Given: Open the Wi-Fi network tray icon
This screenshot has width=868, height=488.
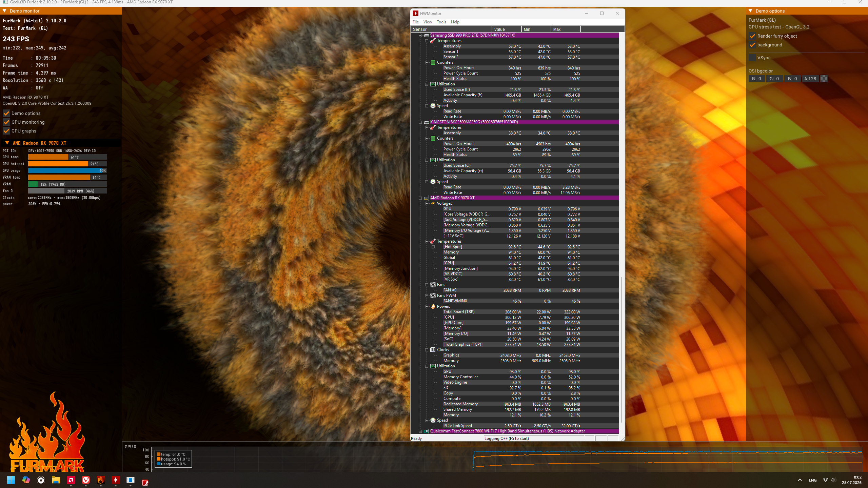Looking at the screenshot, I should click(826, 480).
